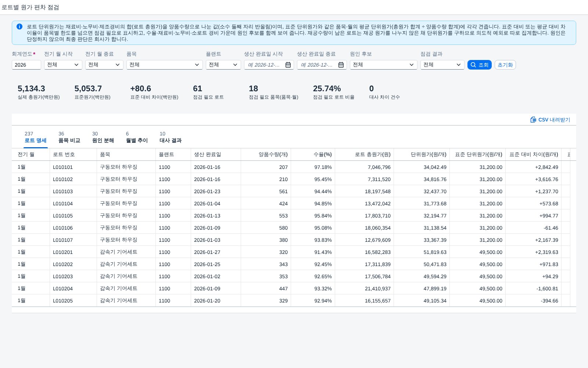Image resolution: width=588 pixels, height=368 pixels.
Task: Expand the 전기 월 시작 dropdown
Action: tap(63, 65)
